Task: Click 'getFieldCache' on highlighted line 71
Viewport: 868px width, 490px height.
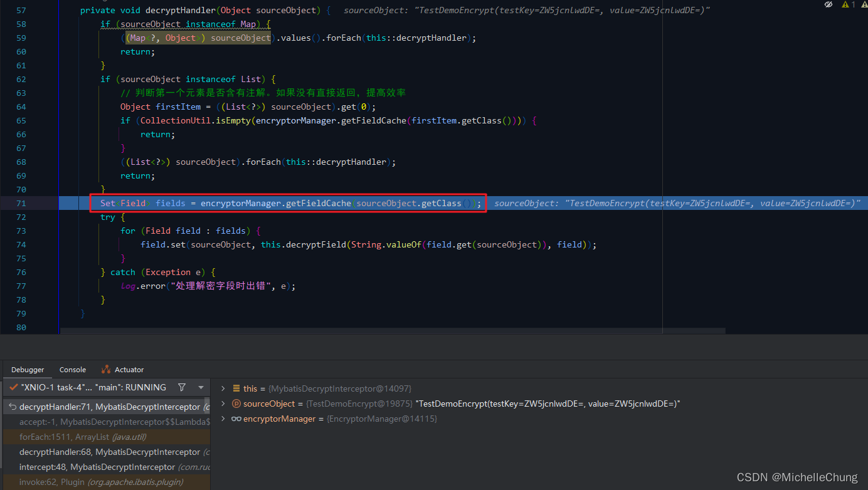Action: (319, 203)
